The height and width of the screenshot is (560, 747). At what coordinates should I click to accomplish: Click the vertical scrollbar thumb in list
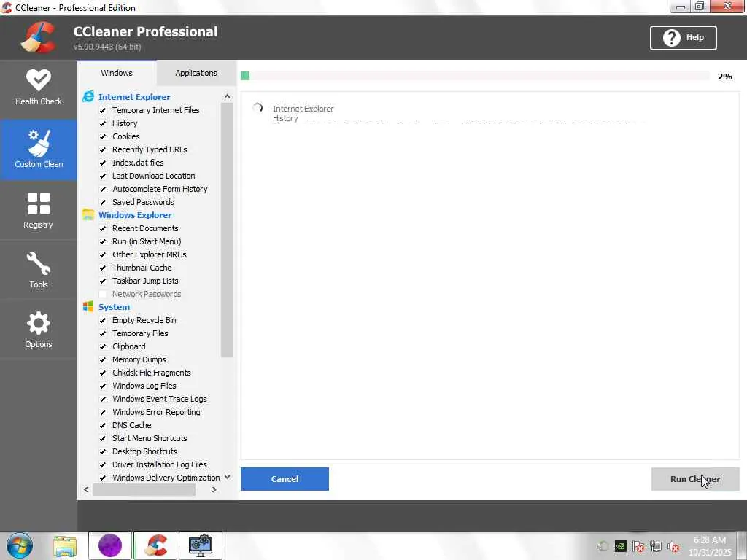(x=228, y=230)
